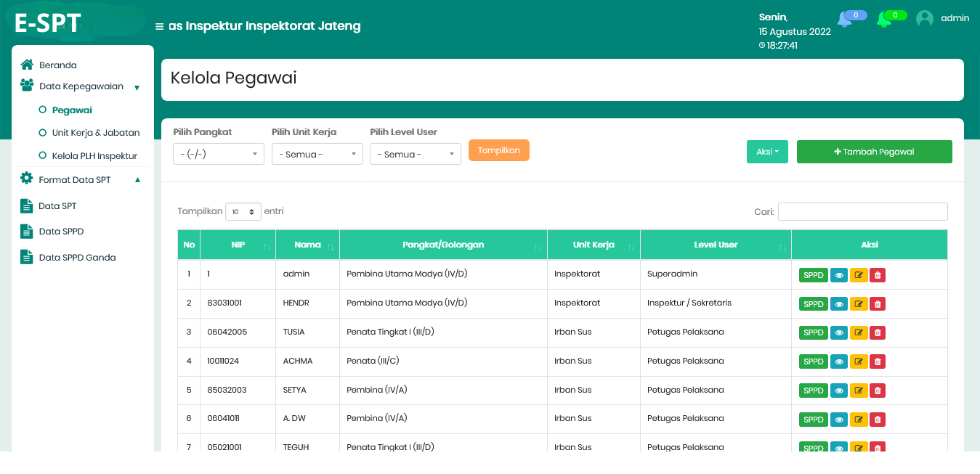Go to Data SPPD Ganda
Image resolution: width=980 pixels, height=474 pixels.
click(77, 258)
